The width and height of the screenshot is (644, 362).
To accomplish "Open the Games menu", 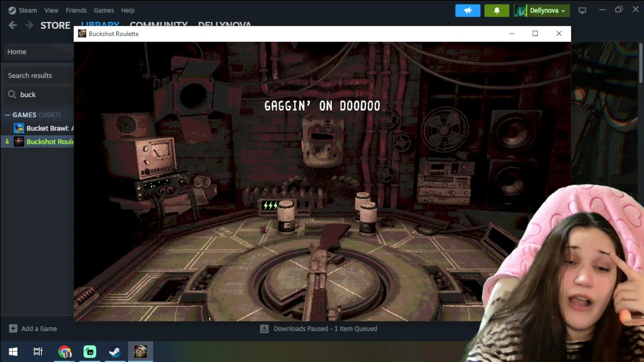I will pyautogui.click(x=104, y=10).
